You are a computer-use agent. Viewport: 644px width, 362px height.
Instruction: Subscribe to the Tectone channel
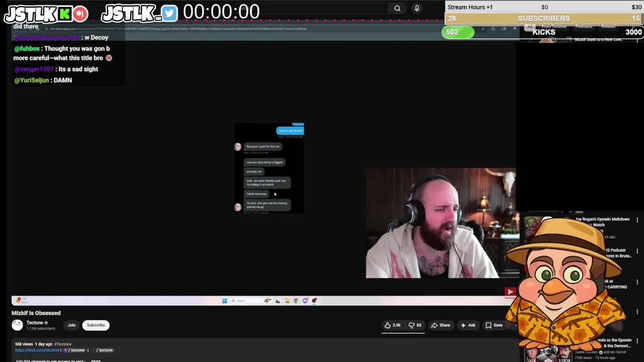96,325
